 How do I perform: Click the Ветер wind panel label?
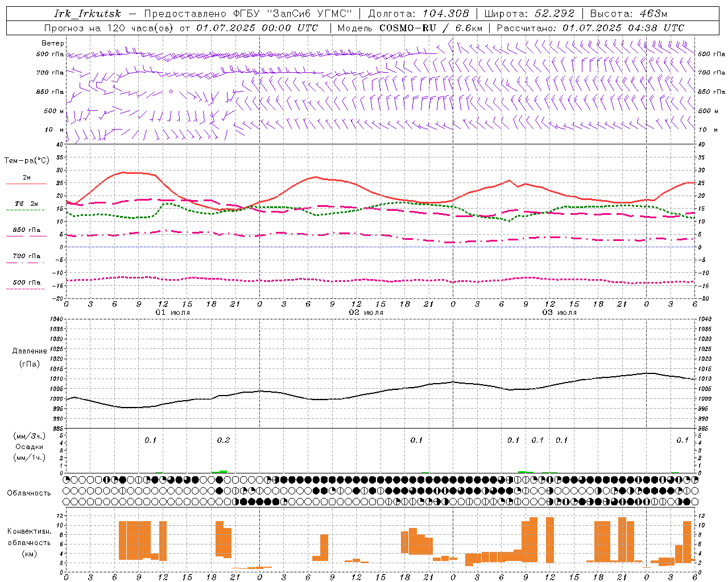pos(53,43)
